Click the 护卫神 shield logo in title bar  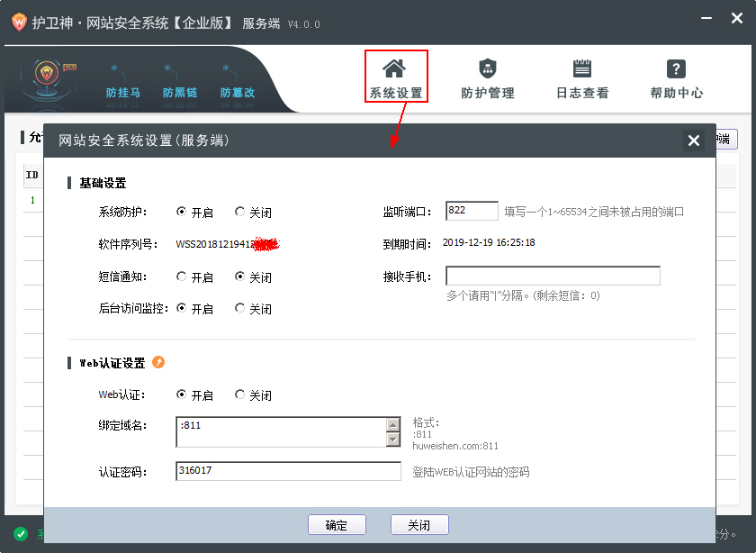pos(18,23)
